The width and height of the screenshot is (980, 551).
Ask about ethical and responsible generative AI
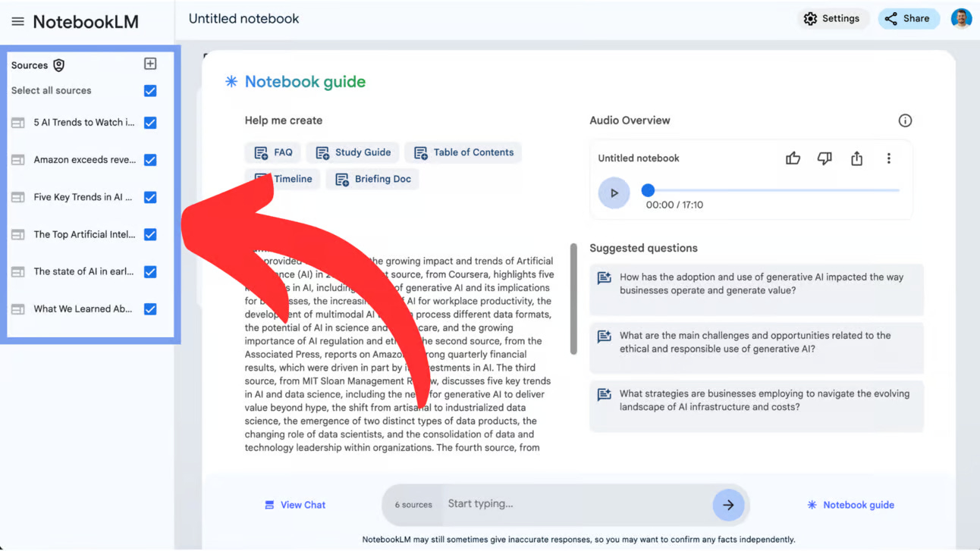[x=756, y=347]
